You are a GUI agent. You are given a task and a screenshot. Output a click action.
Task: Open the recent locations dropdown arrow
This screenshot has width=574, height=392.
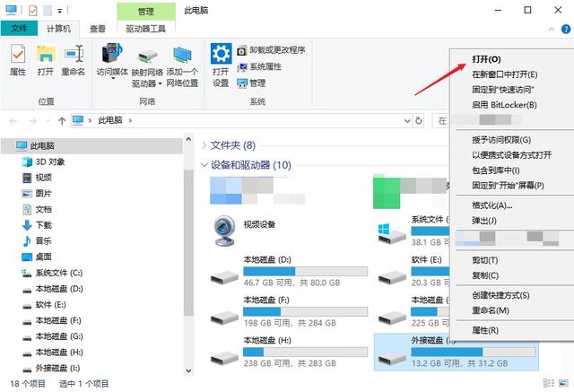pos(48,121)
